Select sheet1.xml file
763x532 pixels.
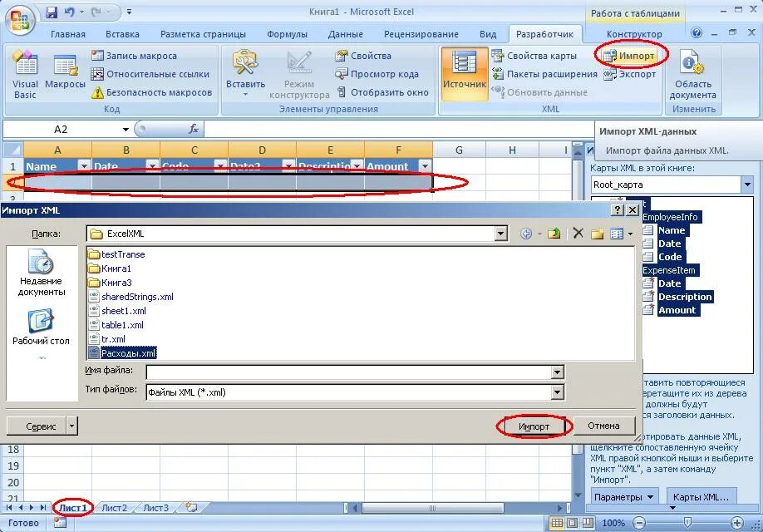118,311
